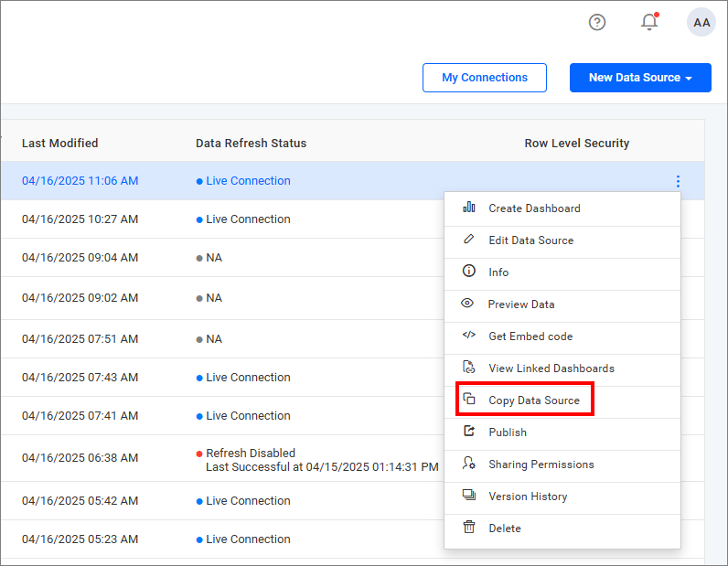Click the Version History icon

[x=469, y=495]
